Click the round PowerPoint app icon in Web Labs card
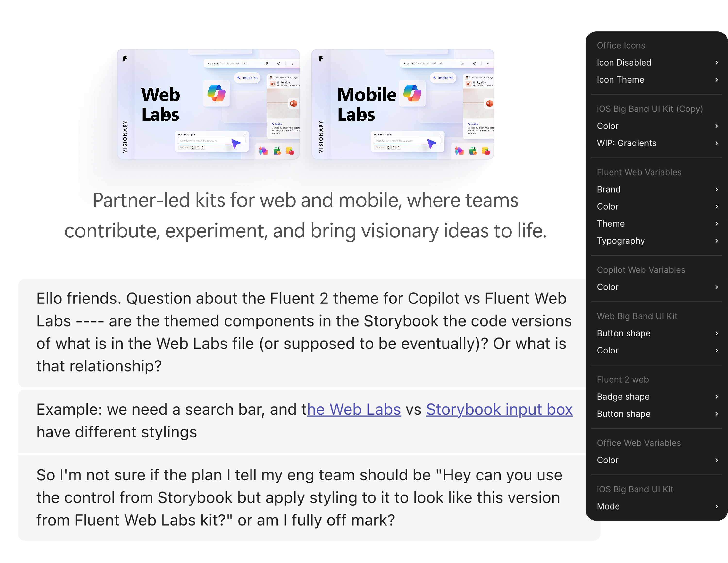 293,104
